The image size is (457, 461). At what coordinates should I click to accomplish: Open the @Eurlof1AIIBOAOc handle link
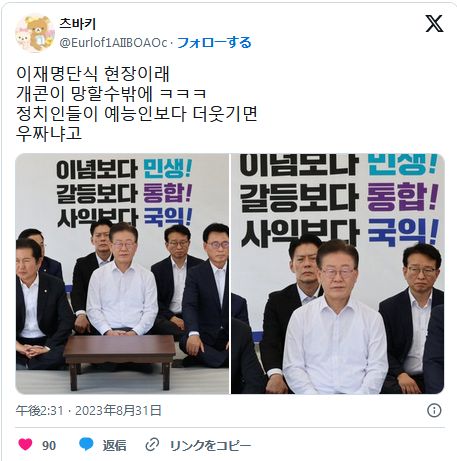pos(113,43)
